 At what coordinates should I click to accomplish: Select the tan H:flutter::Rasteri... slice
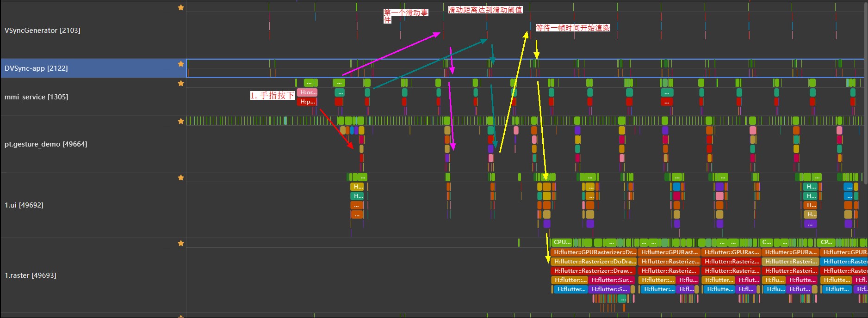790,262
